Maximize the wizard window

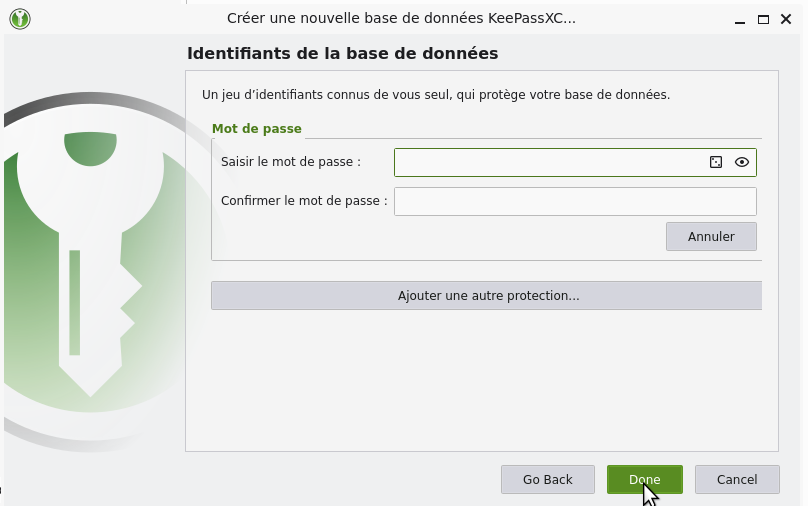763,19
